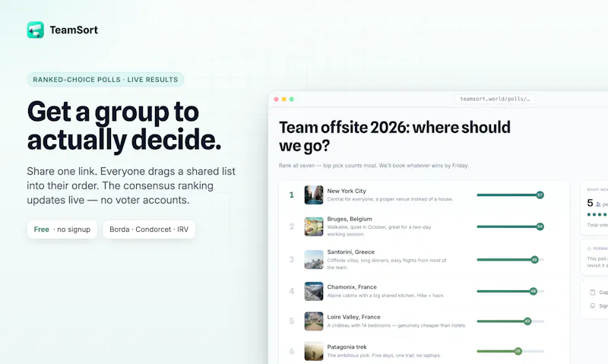Viewport: 608px width, 364px height.
Task: Click the Bruges score bar at 54
Action: [x=510, y=226]
